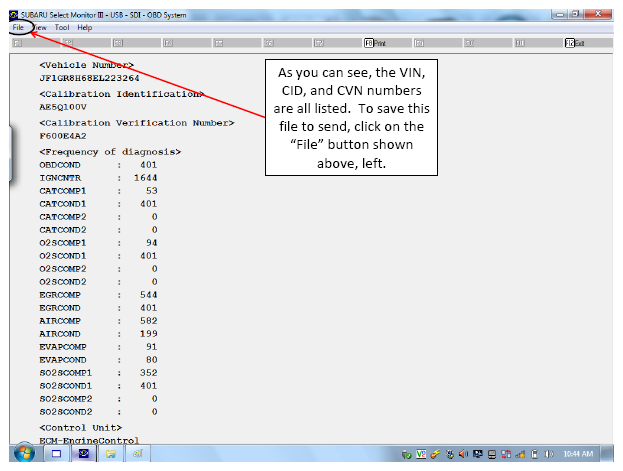
Task: Open the Windows Start menu orb
Action: [24, 453]
